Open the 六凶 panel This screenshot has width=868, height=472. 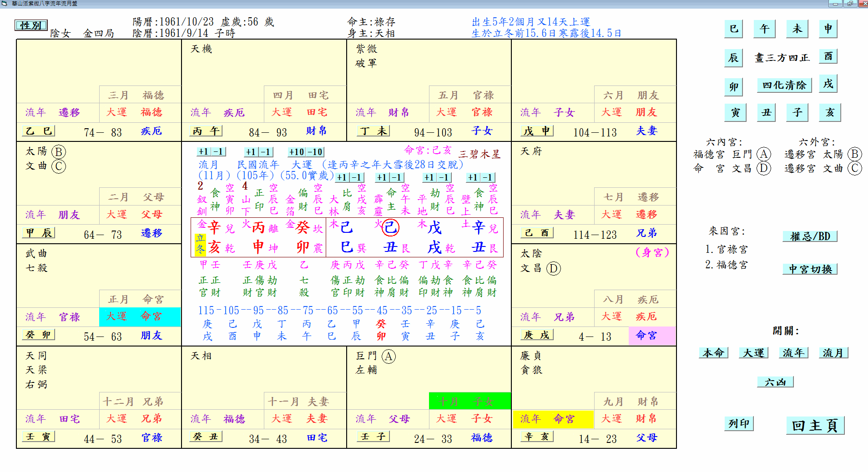click(775, 382)
